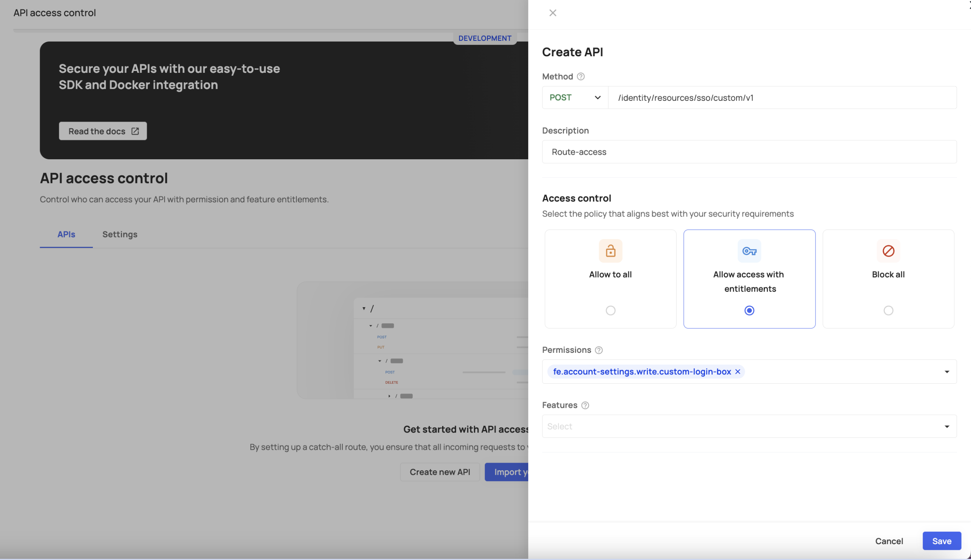This screenshot has height=560, width=971.
Task: Click the external link icon on Read the docs
Action: click(x=135, y=131)
